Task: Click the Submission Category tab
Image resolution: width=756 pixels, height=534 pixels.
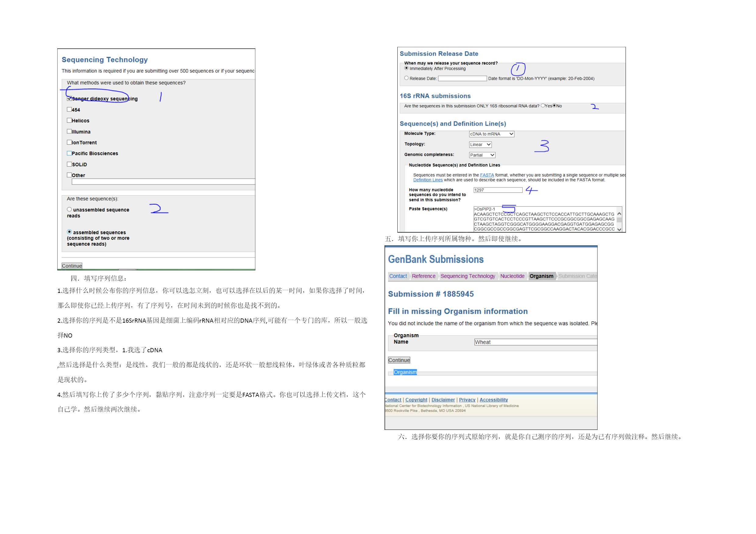Action: pos(577,276)
